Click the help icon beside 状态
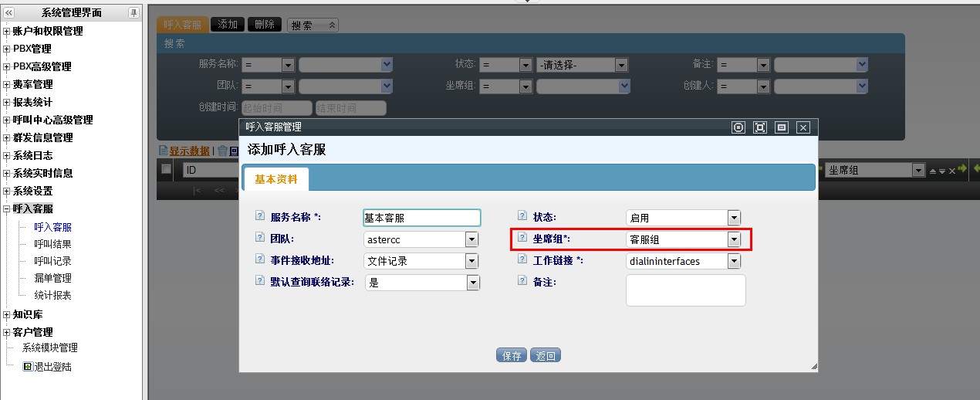The height and width of the screenshot is (400, 980). (x=522, y=217)
